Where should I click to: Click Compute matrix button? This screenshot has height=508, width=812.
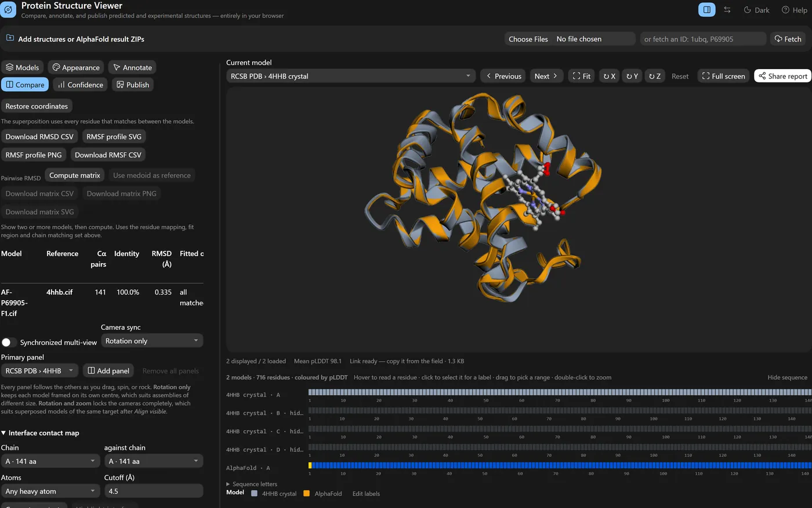[75, 175]
